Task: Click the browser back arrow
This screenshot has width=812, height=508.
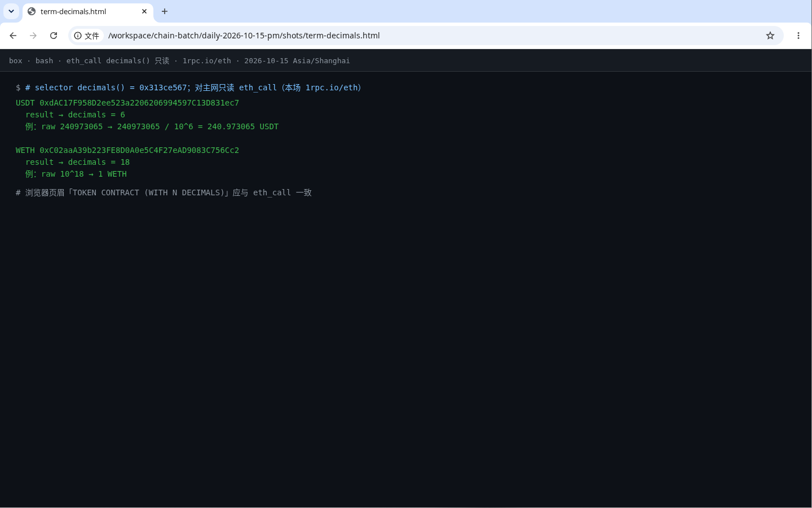Action: pyautogui.click(x=13, y=36)
